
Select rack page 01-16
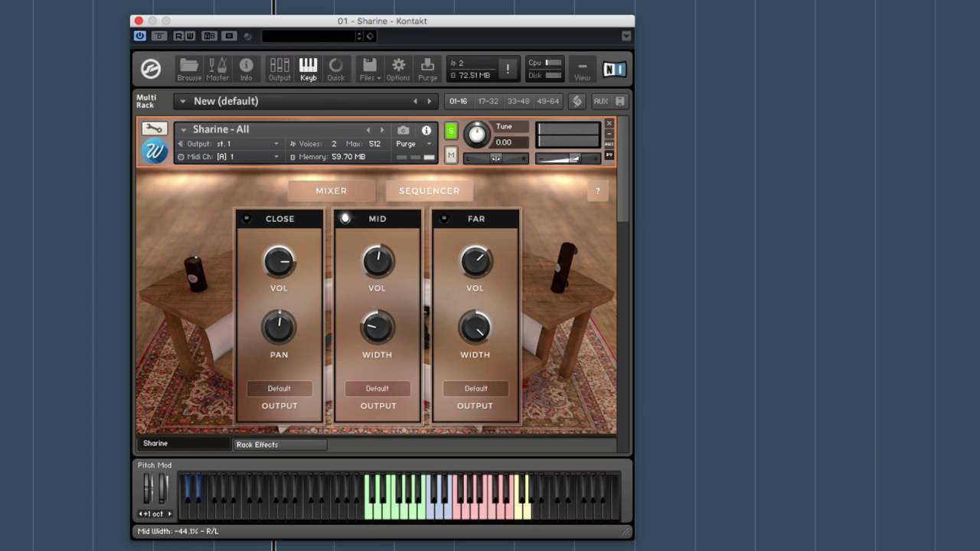458,101
